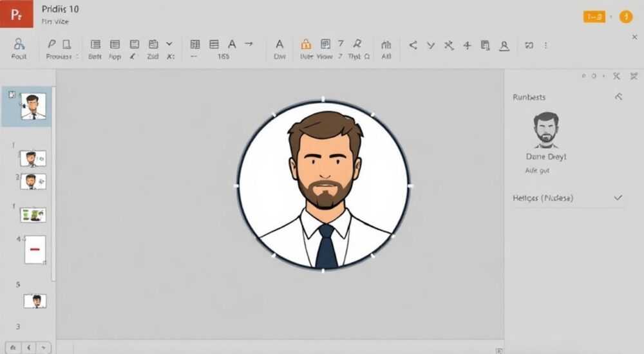This screenshot has height=354, width=644.
Task: Click the orange circular account icon
Action: tap(625, 17)
